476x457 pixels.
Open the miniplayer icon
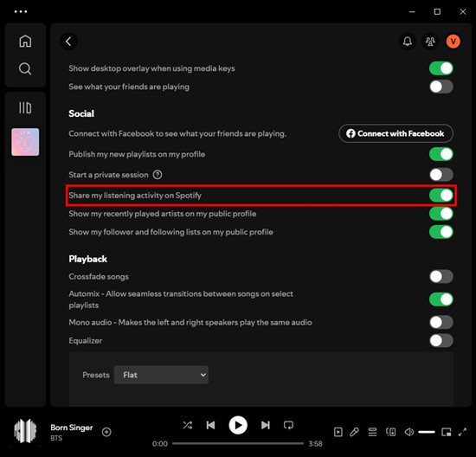point(447,432)
